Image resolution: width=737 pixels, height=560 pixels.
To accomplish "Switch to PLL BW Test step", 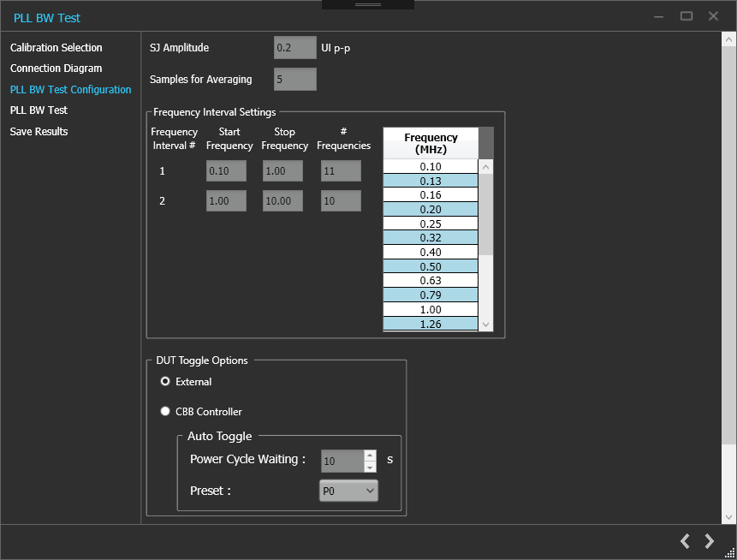I will pos(39,110).
